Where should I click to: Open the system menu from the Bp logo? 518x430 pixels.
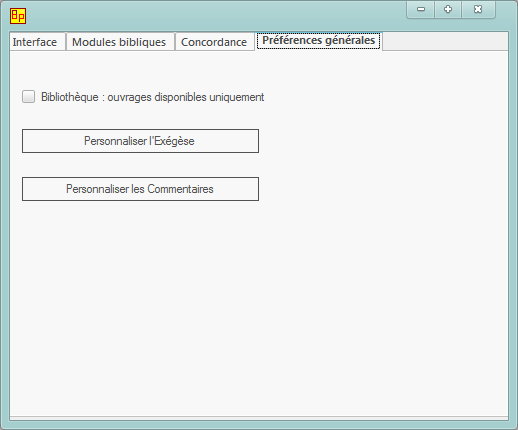point(18,16)
